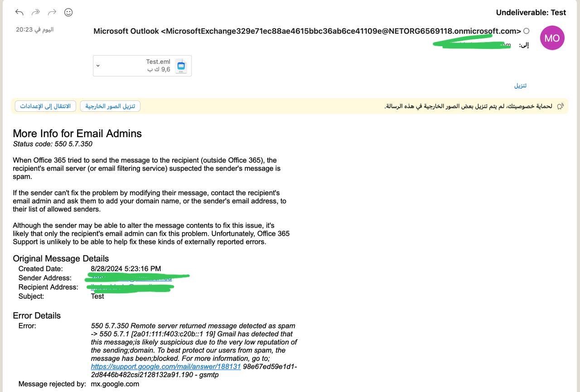Click the Message rejected by: label
Screen dimensions: 580x392
point(52,384)
